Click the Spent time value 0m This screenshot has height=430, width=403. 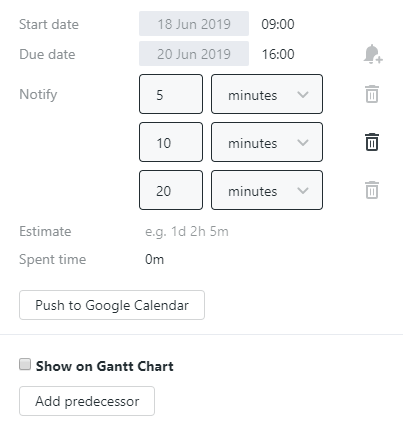(154, 259)
